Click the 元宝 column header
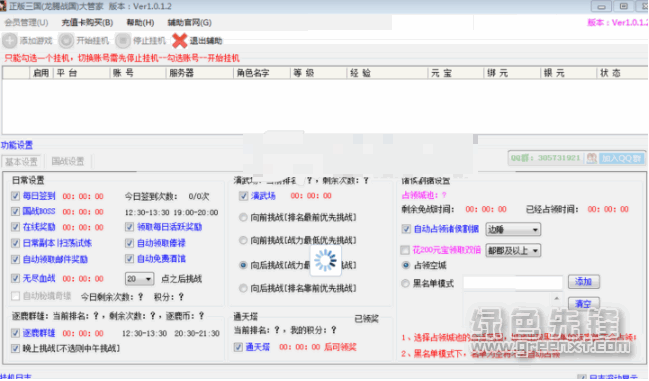This screenshot has width=649, height=381. click(x=456, y=73)
